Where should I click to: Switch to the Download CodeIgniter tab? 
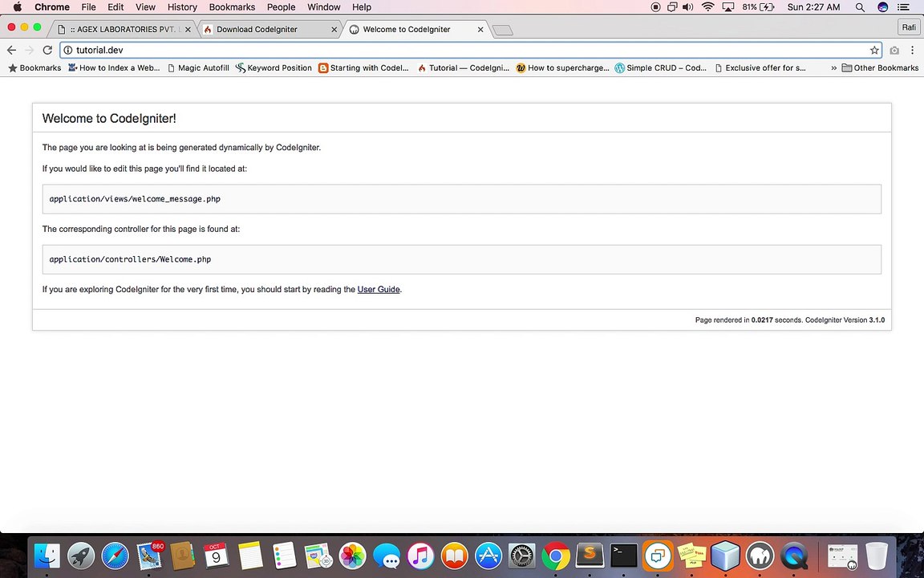click(269, 29)
